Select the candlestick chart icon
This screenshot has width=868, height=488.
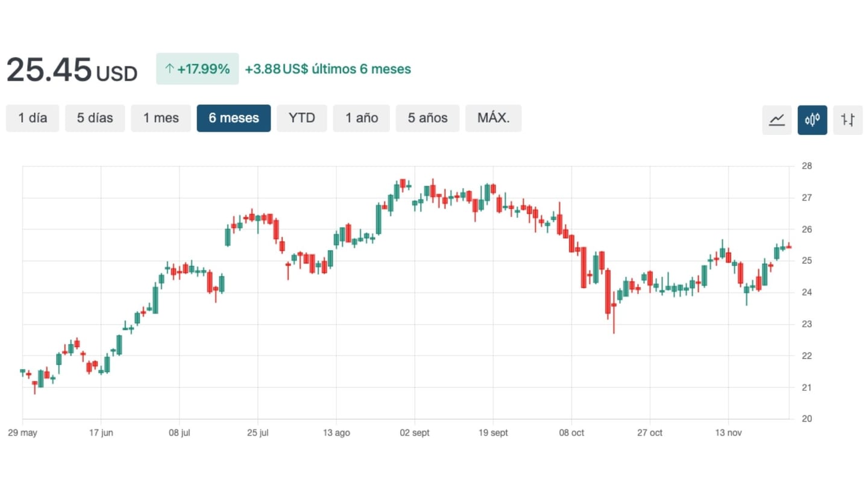(812, 119)
